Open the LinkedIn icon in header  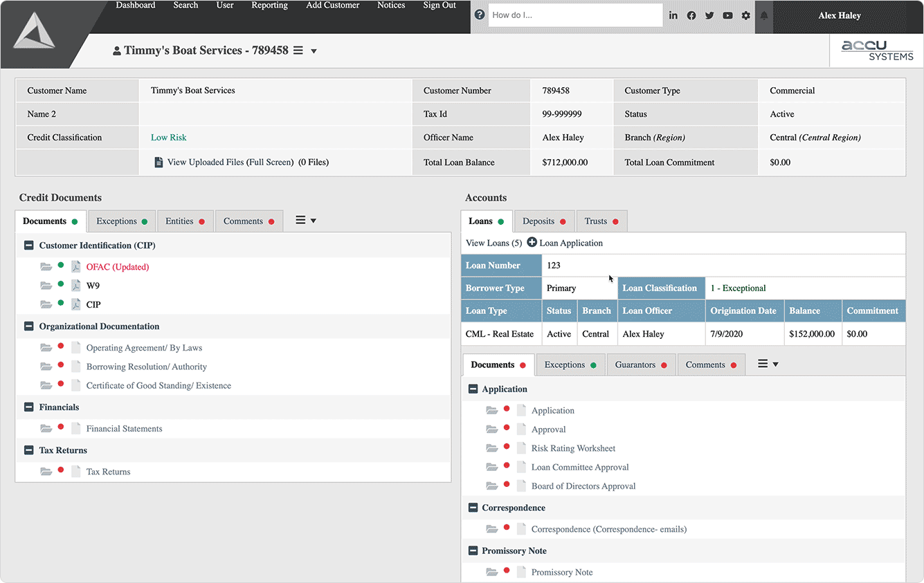[x=673, y=15]
